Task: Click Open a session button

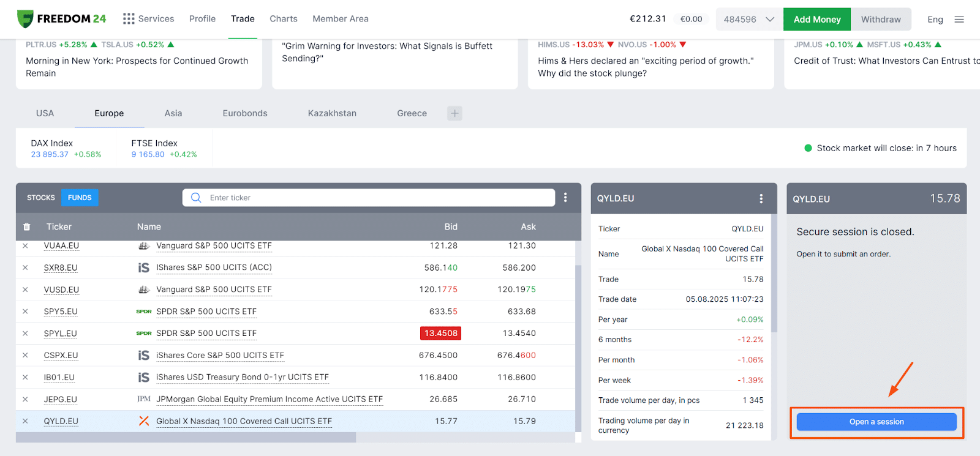Action: click(876, 422)
